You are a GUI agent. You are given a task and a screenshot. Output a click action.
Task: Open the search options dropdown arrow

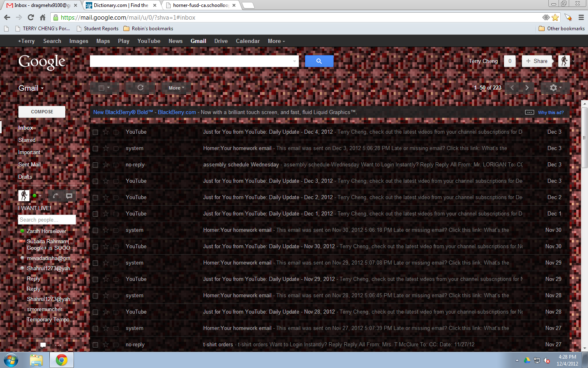[x=294, y=61]
